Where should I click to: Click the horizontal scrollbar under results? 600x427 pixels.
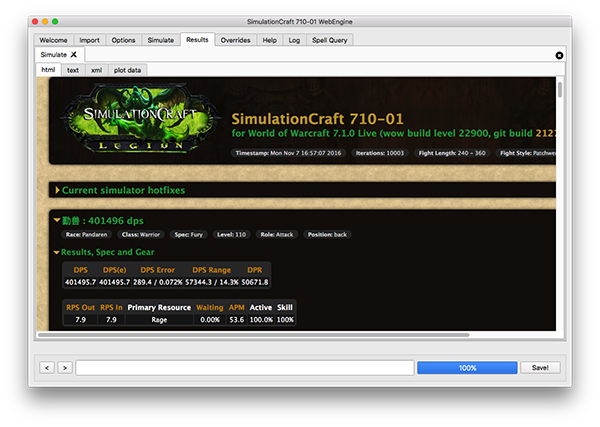tap(250, 334)
